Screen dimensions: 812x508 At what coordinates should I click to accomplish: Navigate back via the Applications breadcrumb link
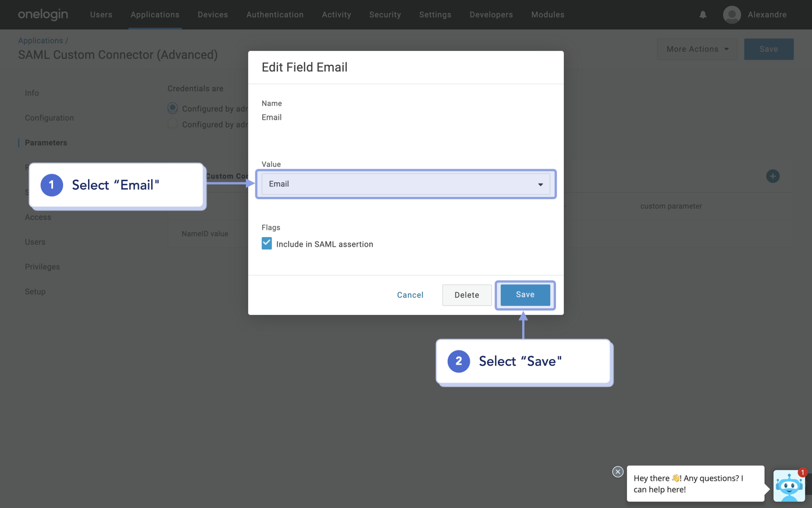tap(40, 40)
